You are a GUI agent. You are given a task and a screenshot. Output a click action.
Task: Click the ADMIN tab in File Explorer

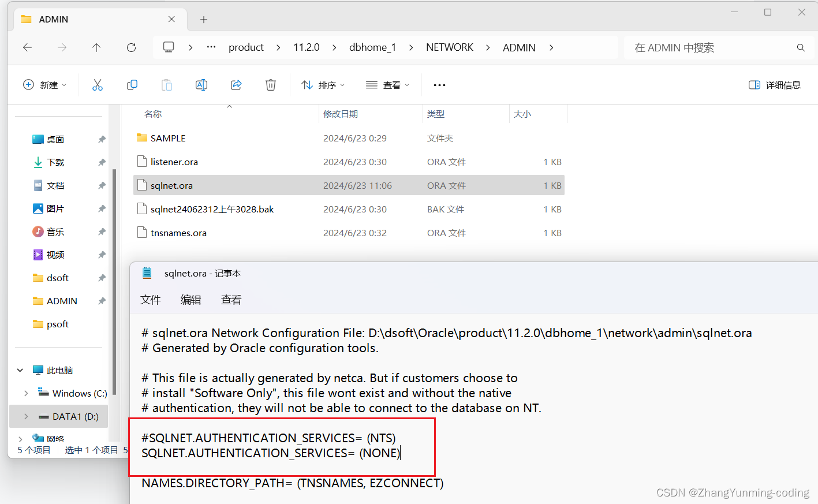click(x=52, y=19)
